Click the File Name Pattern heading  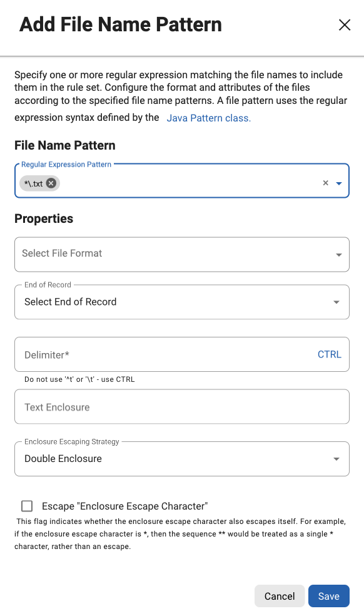coord(65,145)
